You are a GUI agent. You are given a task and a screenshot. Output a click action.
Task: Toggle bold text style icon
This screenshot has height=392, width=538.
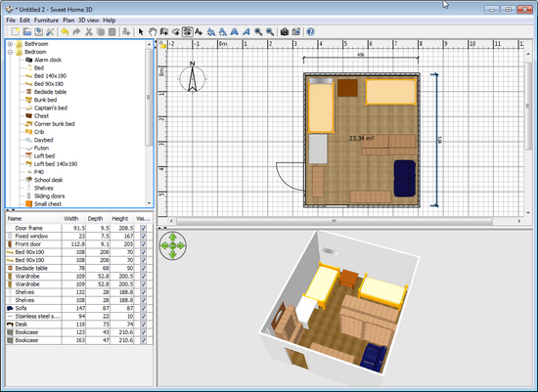(x=235, y=32)
